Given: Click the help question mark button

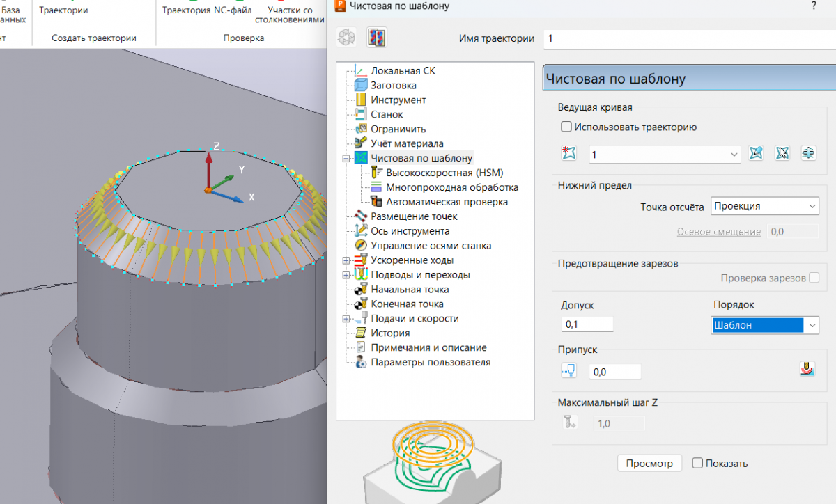Looking at the screenshot, I should pos(814,6).
